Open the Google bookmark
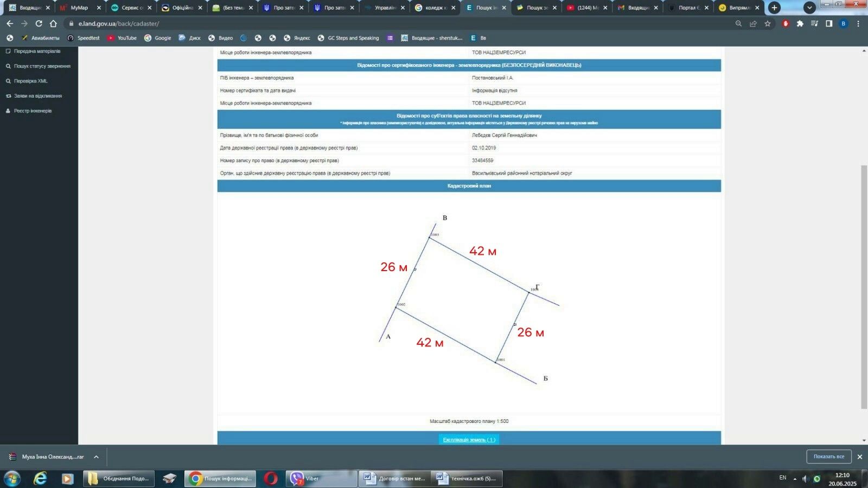Image resolution: width=868 pixels, height=488 pixels. (x=158, y=38)
